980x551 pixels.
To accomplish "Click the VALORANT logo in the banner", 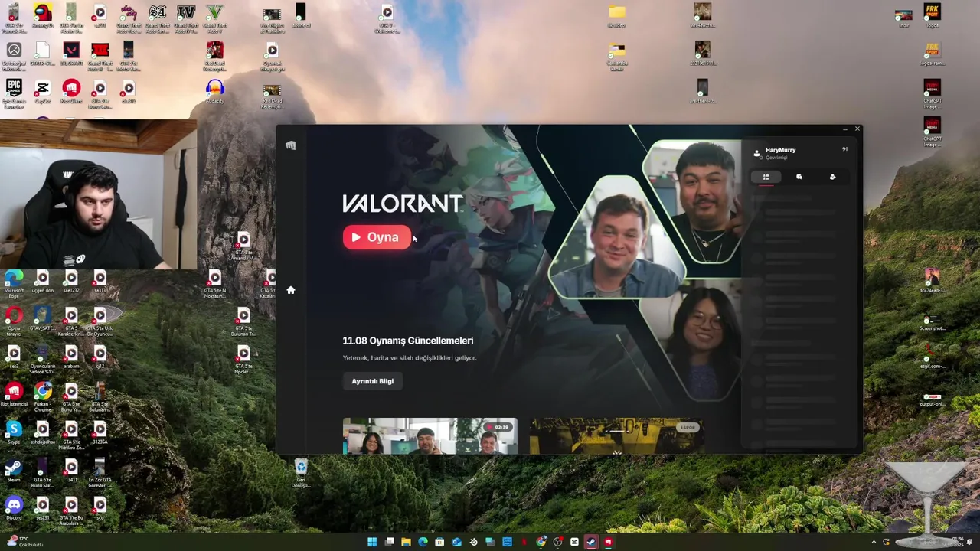I will [x=402, y=204].
